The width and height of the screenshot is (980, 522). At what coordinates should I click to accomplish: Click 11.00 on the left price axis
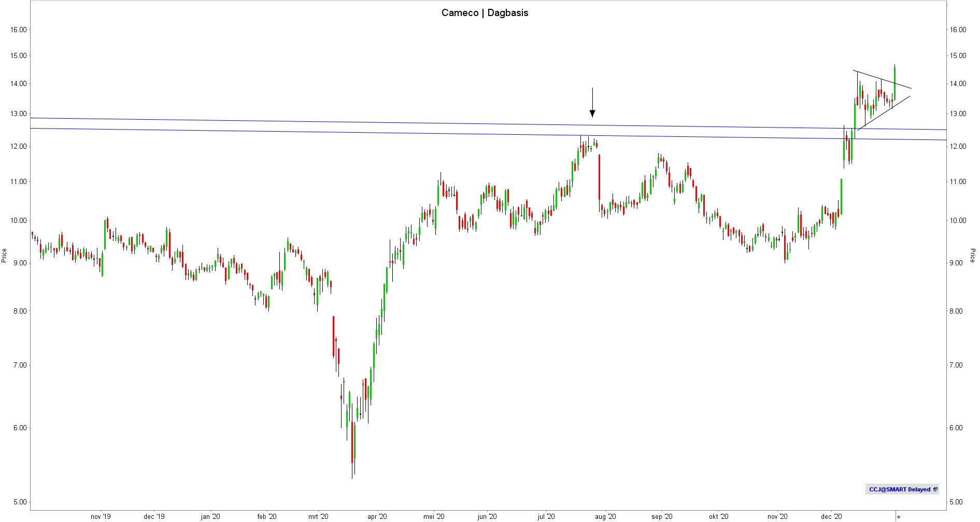point(19,181)
